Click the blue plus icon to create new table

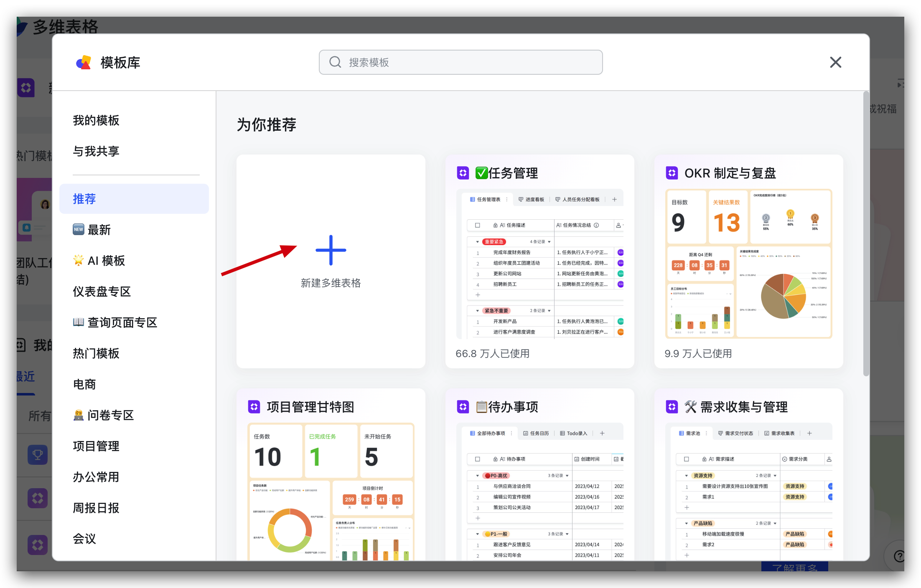[331, 250]
